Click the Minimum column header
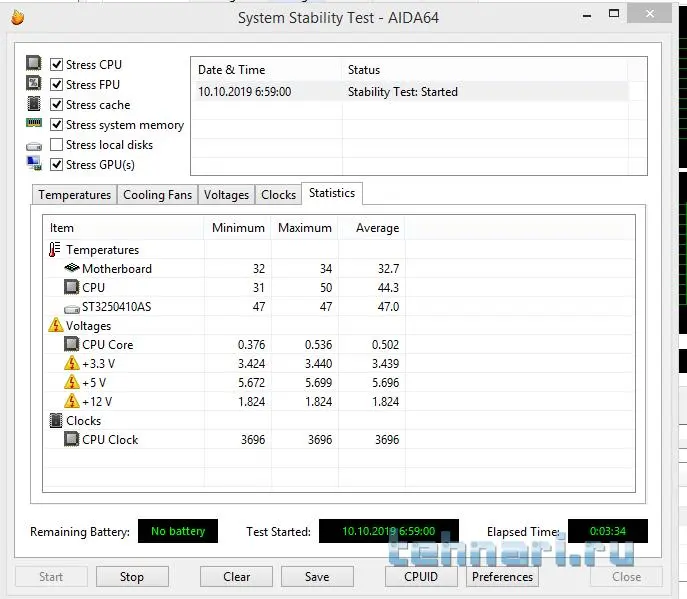 tap(237, 228)
